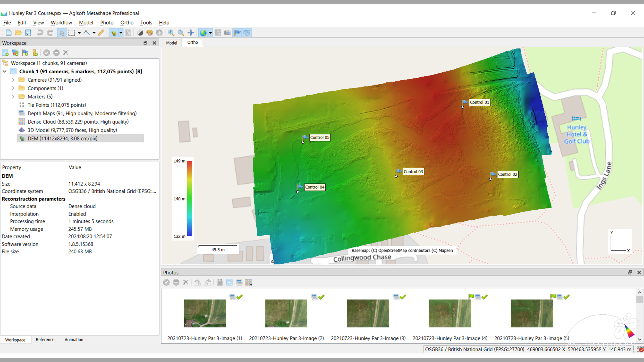Switch to the Model tab
This screenshot has width=644, height=362.
(172, 43)
